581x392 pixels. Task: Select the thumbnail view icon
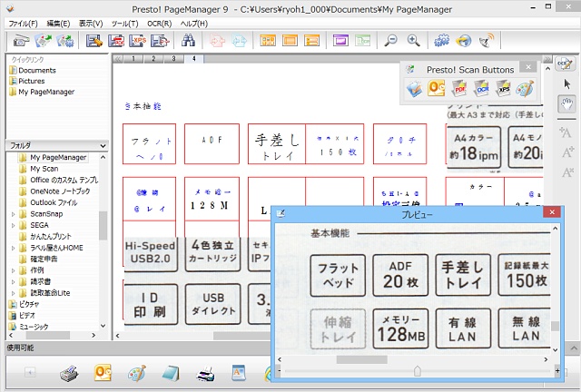click(x=268, y=41)
